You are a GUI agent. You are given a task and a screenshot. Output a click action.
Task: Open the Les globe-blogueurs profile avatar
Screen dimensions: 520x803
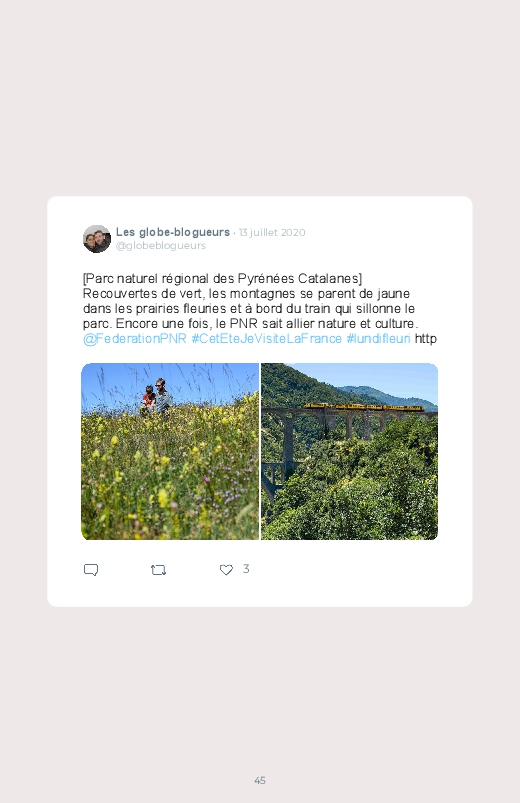[x=97, y=239]
